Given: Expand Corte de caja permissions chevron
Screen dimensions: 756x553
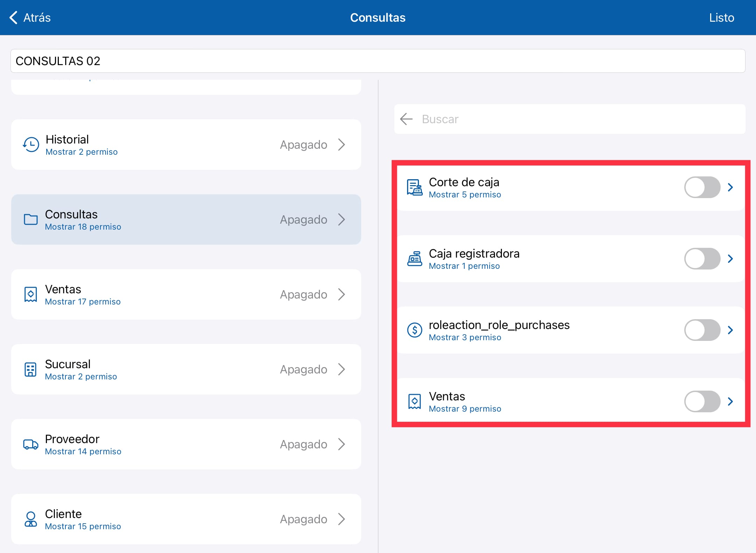Looking at the screenshot, I should 730,187.
